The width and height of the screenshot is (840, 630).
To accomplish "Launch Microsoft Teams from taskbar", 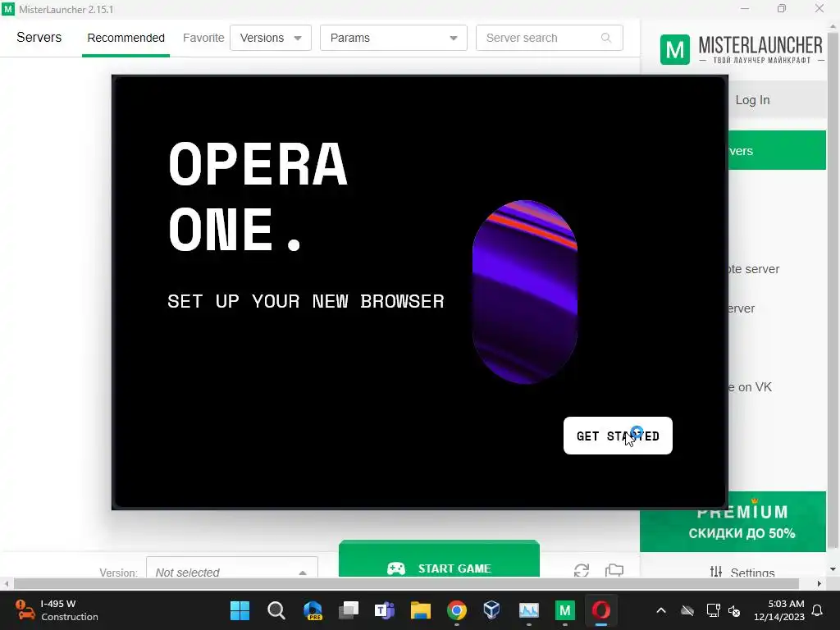I will click(385, 610).
